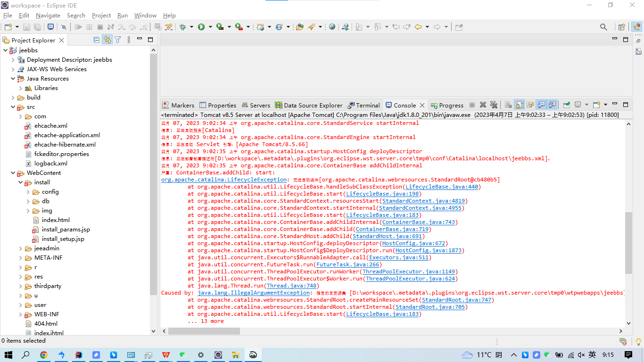Screen dimensions: 644x362
Task: Toggle Scroll Lock in Console toolbar
Action: click(519, 105)
